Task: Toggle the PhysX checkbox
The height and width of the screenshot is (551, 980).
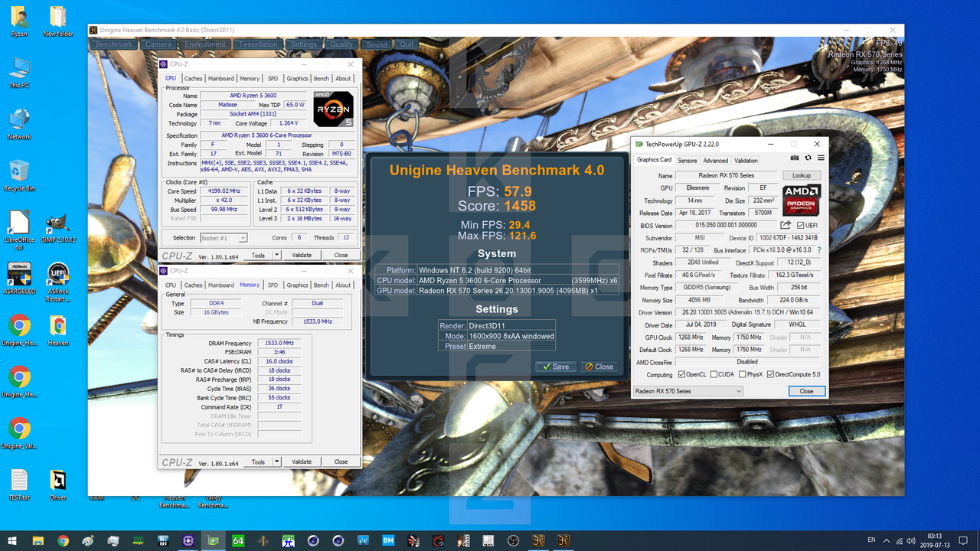Action: pyautogui.click(x=741, y=375)
